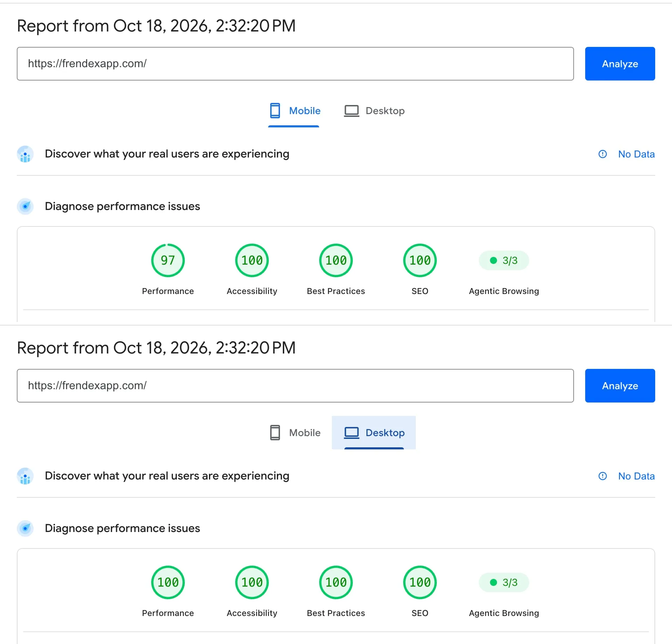Image resolution: width=672 pixels, height=644 pixels.
Task: Click the real-users chart icon in upper report
Action: tap(25, 154)
